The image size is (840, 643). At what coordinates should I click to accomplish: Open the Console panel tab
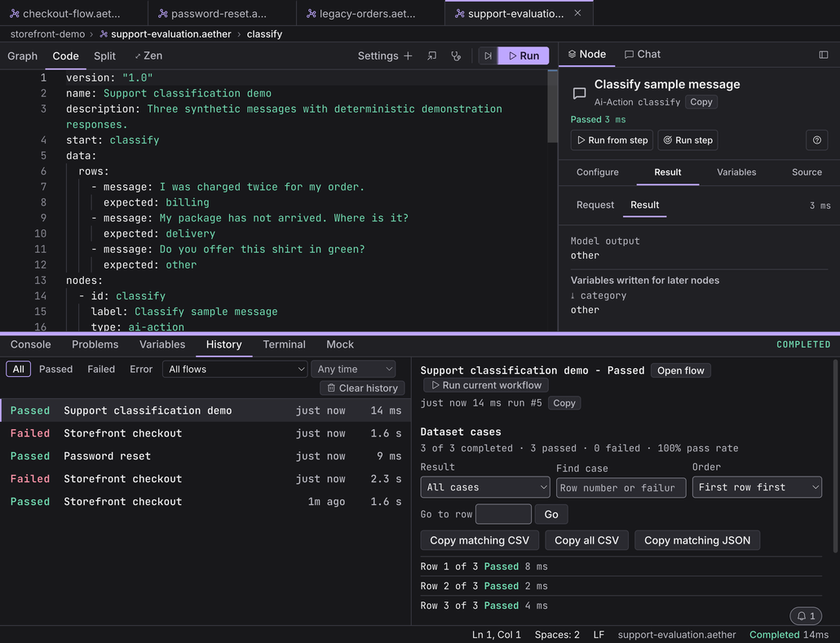30,344
